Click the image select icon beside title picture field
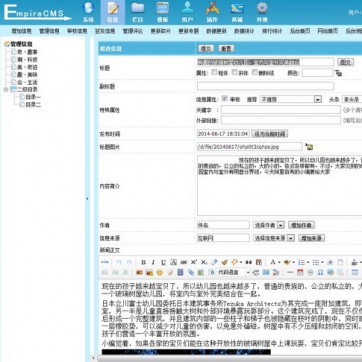Image resolution: width=362 pixels, height=362 pixels. [309, 146]
